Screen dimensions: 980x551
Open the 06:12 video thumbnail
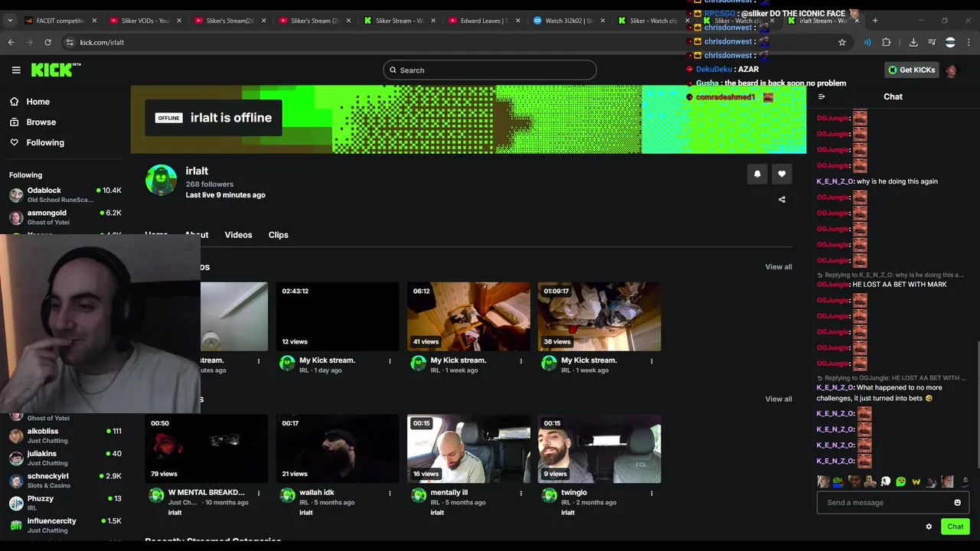pyautogui.click(x=469, y=317)
